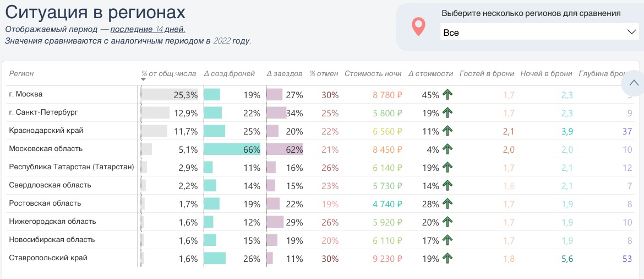Click the sort arrow under '% от общ.числа'
Image resolution: width=644 pixels, height=279 pixels.
144,79
